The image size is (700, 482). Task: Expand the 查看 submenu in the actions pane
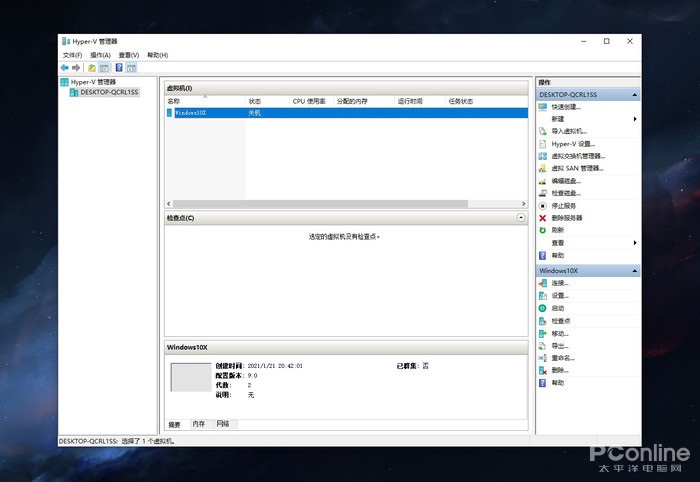click(634, 243)
